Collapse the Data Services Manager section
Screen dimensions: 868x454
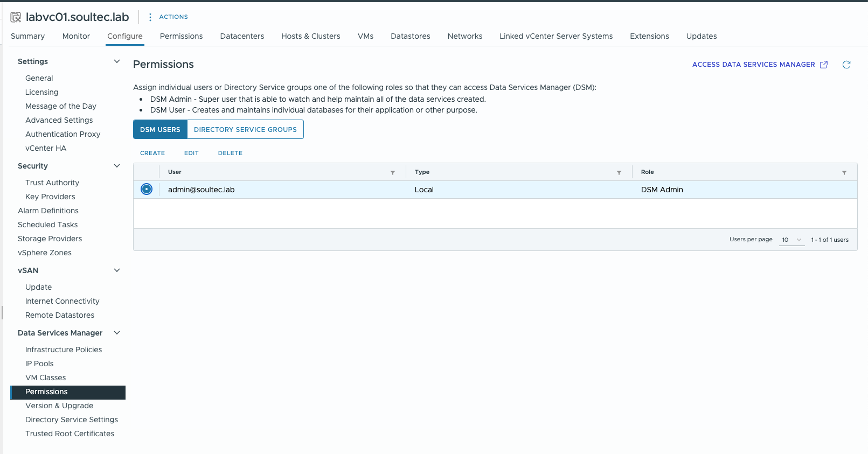point(117,333)
